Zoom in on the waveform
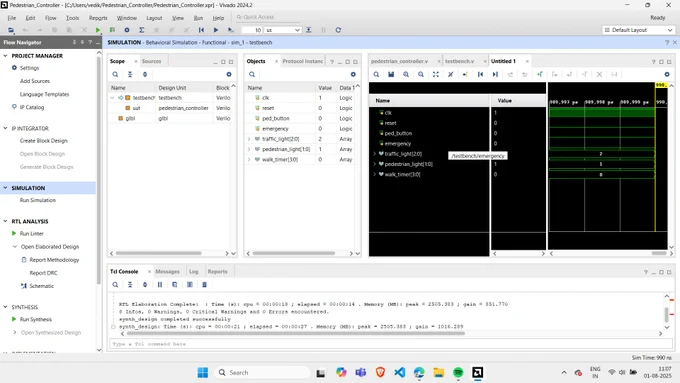The height and width of the screenshot is (383, 680). [406, 74]
